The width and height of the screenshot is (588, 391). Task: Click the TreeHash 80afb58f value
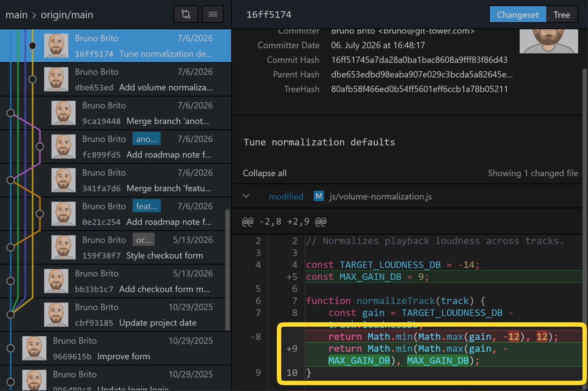[x=419, y=89]
